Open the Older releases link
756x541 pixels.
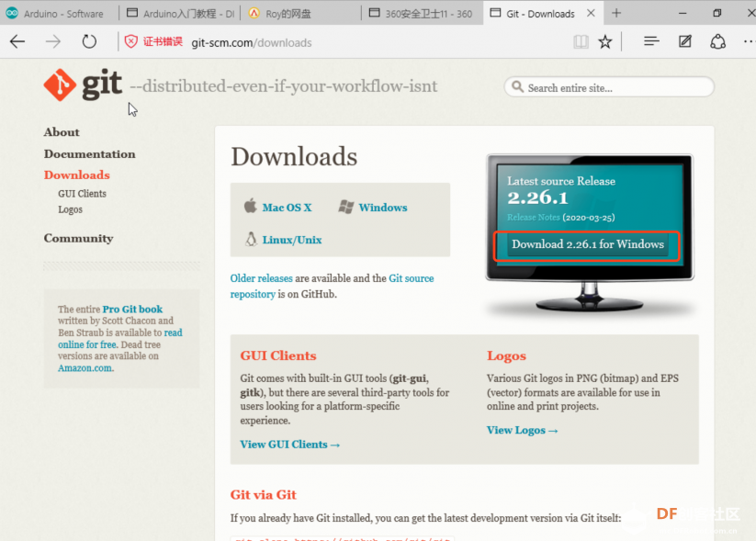261,278
